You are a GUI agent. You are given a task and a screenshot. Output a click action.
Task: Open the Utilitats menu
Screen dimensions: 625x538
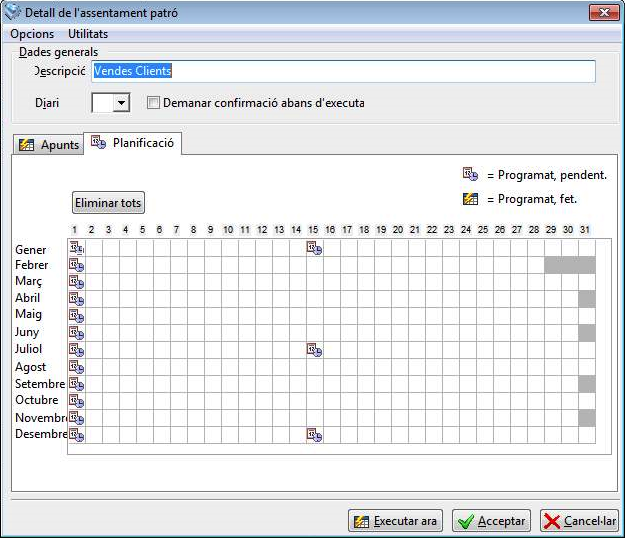click(x=88, y=34)
